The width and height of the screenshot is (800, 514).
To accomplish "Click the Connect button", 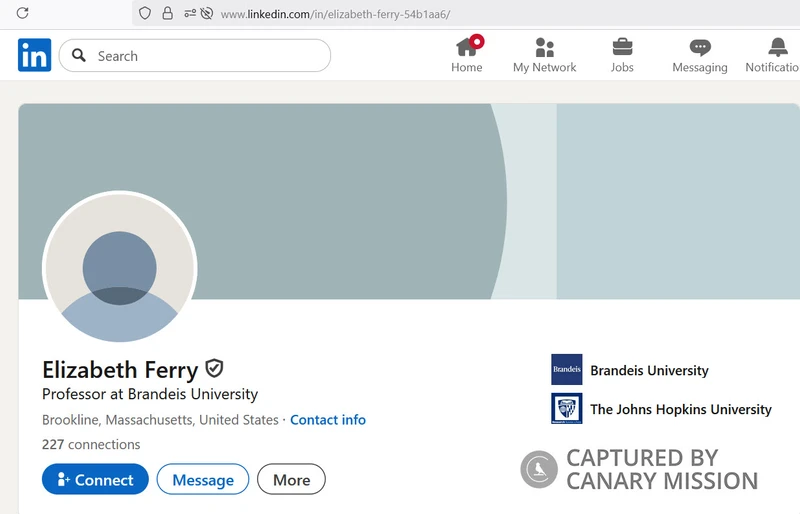I will coord(95,479).
